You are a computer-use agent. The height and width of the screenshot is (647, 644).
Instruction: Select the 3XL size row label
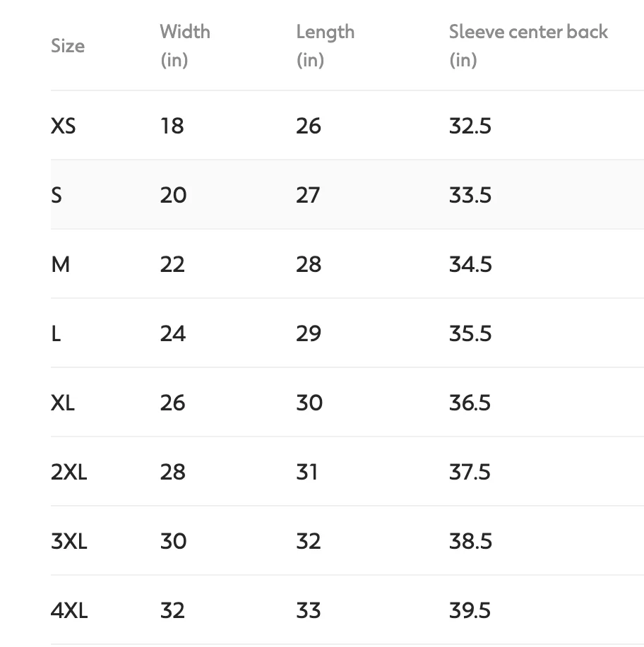click(69, 541)
